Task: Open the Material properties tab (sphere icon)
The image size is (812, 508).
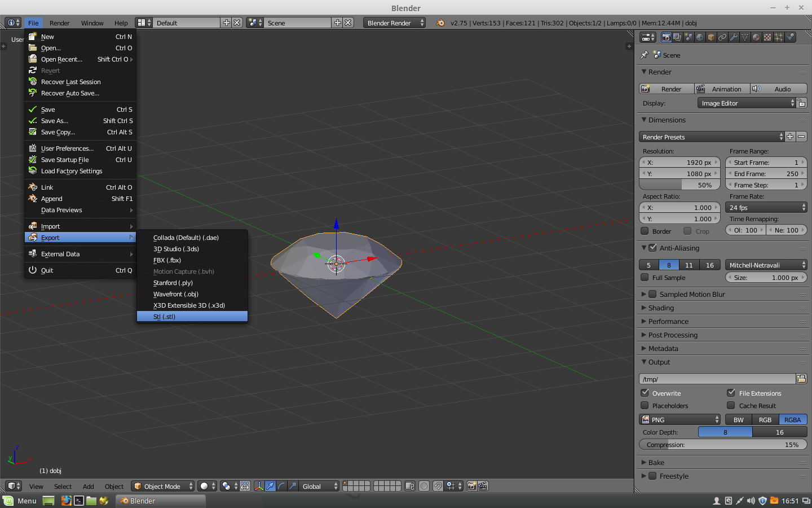Action: click(756, 37)
